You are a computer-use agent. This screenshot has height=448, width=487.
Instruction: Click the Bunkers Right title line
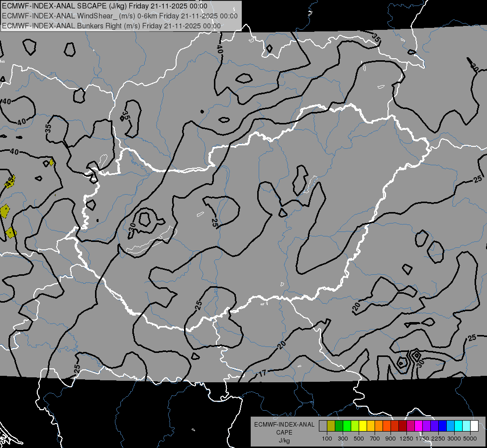click(111, 26)
